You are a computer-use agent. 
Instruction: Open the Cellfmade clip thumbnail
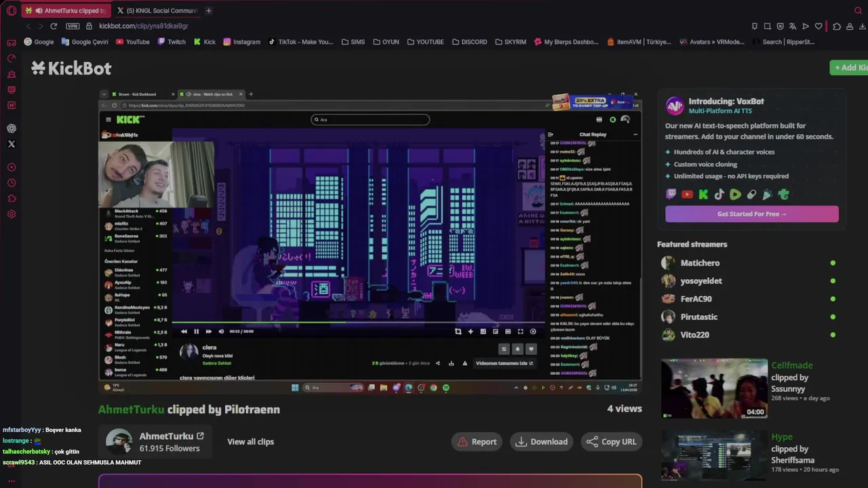[714, 388]
